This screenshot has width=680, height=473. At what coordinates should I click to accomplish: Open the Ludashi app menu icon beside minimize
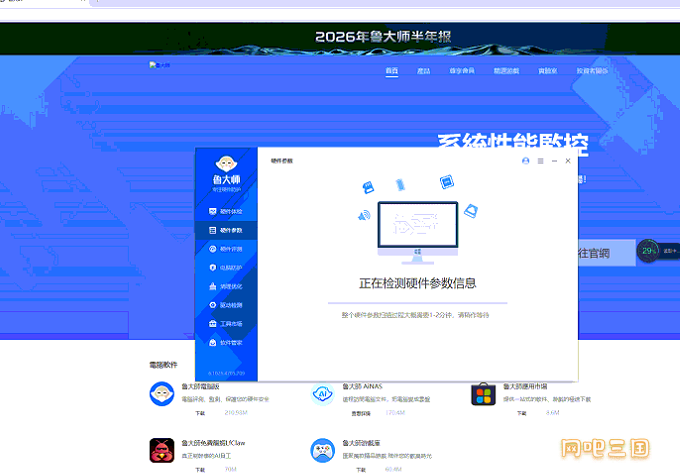[x=540, y=161]
